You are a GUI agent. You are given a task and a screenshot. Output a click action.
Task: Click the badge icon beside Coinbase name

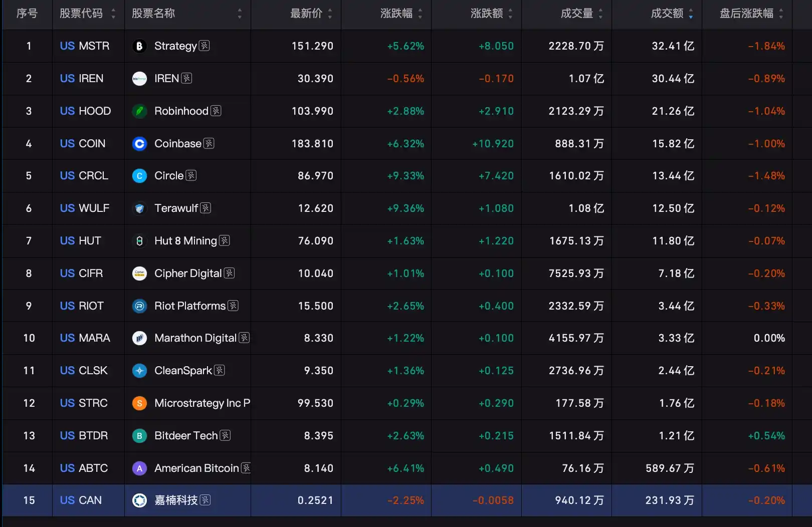(x=209, y=143)
